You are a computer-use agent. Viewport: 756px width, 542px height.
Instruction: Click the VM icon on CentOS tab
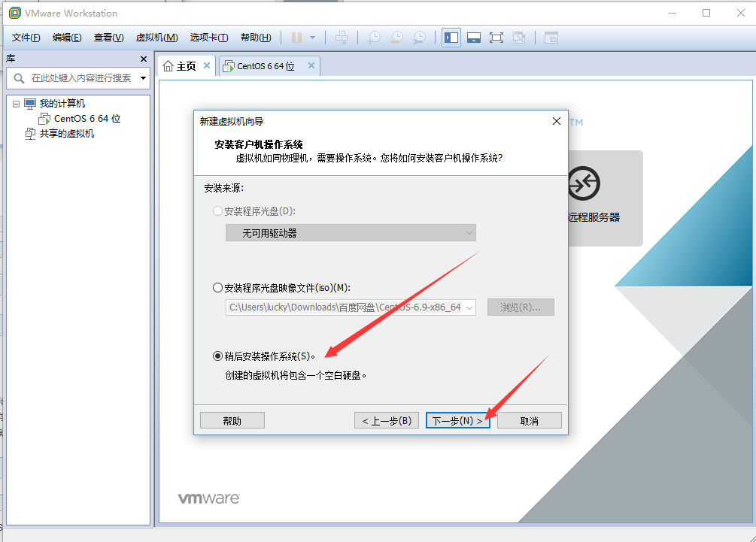click(x=228, y=66)
